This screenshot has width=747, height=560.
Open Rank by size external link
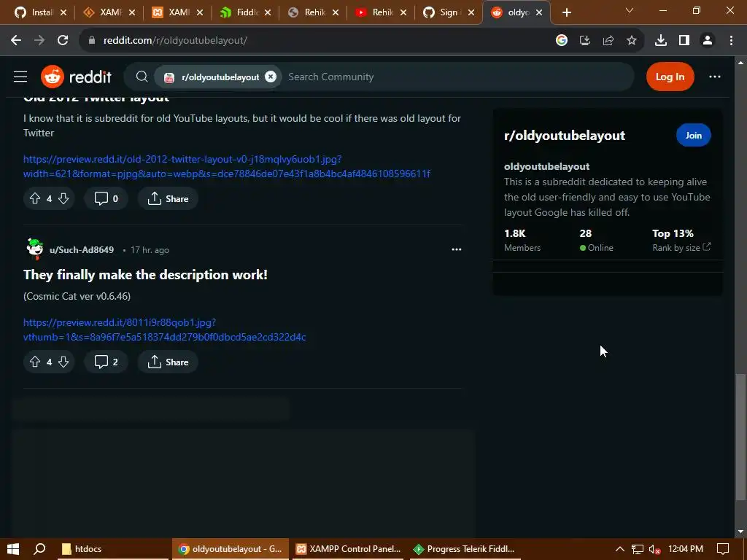click(x=681, y=248)
